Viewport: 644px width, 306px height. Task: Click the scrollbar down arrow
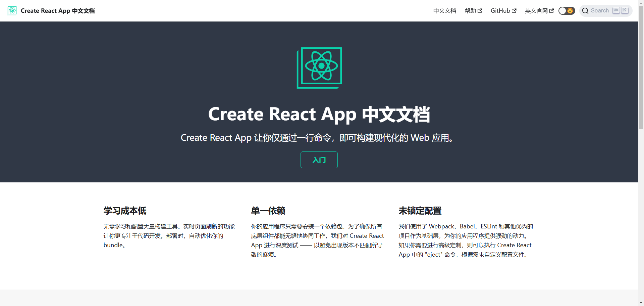pos(641,303)
